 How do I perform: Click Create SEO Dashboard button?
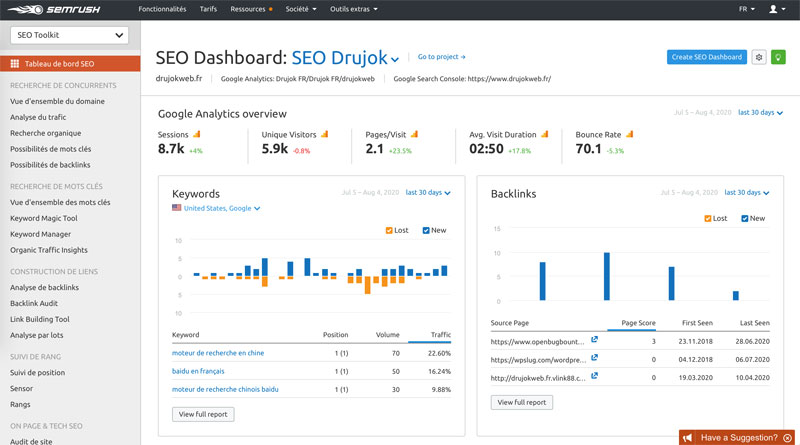pyautogui.click(x=707, y=57)
